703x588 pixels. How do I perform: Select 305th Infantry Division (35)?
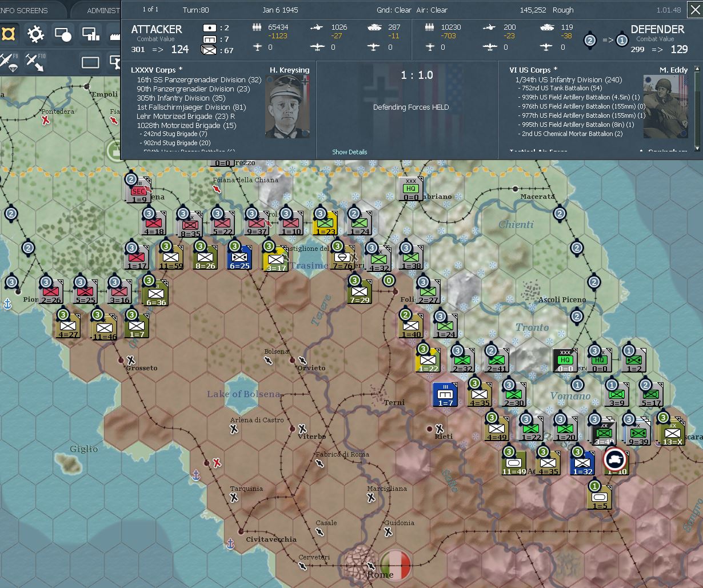pos(181,98)
